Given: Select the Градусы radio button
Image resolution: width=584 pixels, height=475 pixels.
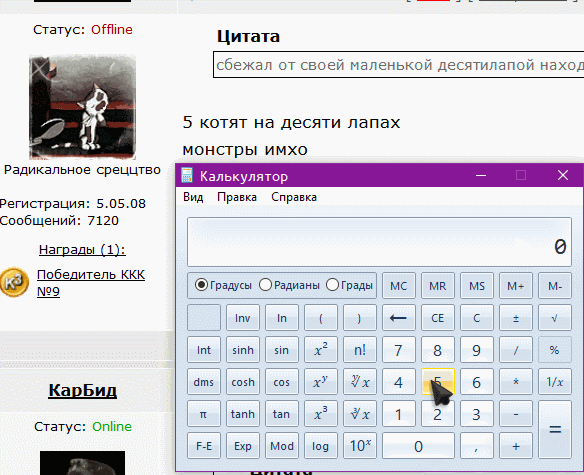Looking at the screenshot, I should pos(201,285).
